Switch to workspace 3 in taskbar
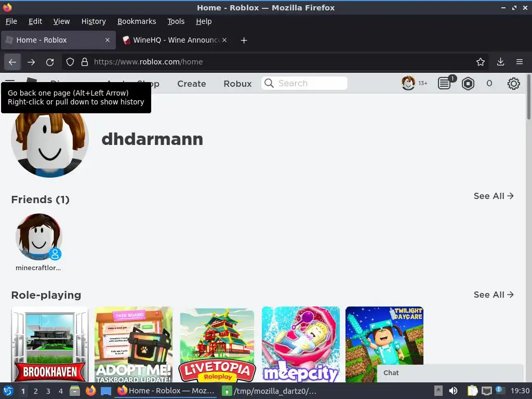This screenshot has height=399, width=532. (x=48, y=391)
